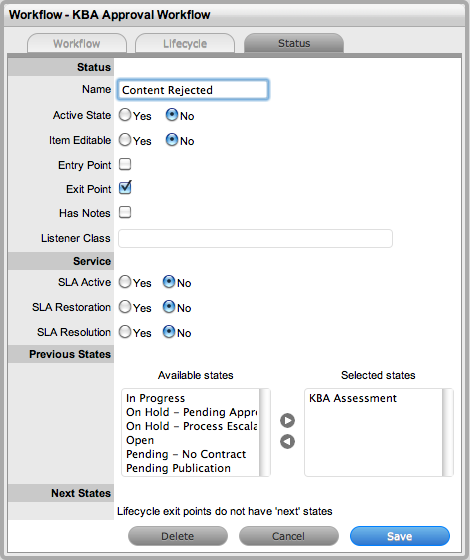Screen dimensions: 470x560
Task: Enable the Has Notes checkbox
Action: (x=125, y=212)
